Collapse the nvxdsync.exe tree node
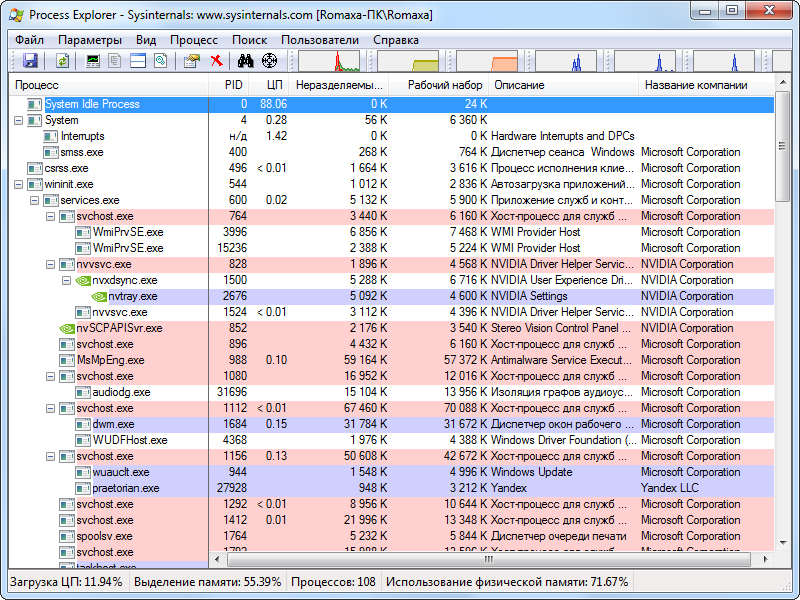The image size is (800, 600). 66,281
